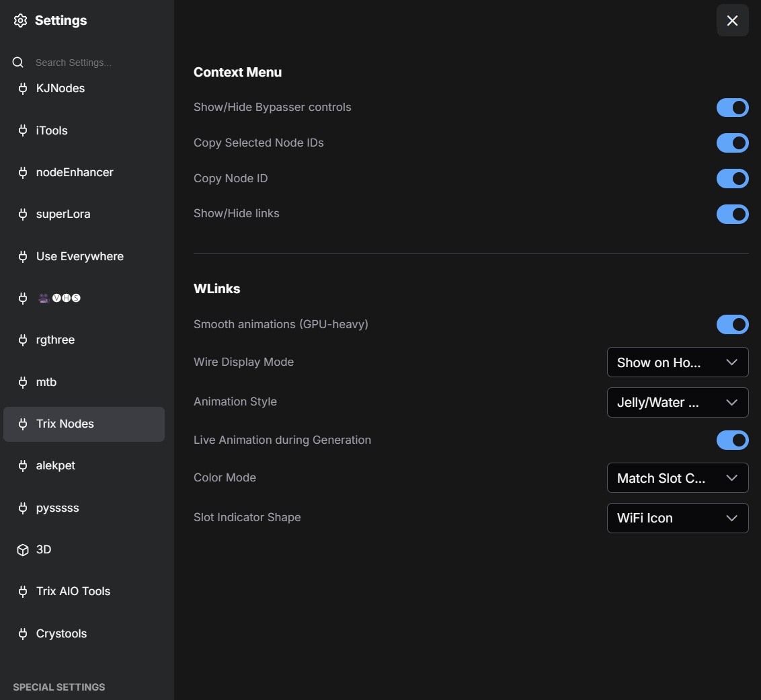
Task: Click the SPECIAL SETTINGS sidebar heading
Action: pyautogui.click(x=58, y=687)
